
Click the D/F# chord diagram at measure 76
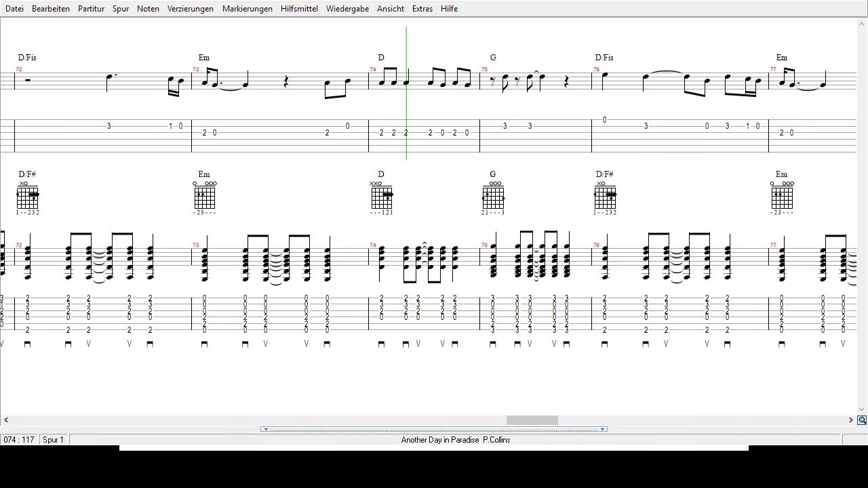605,195
